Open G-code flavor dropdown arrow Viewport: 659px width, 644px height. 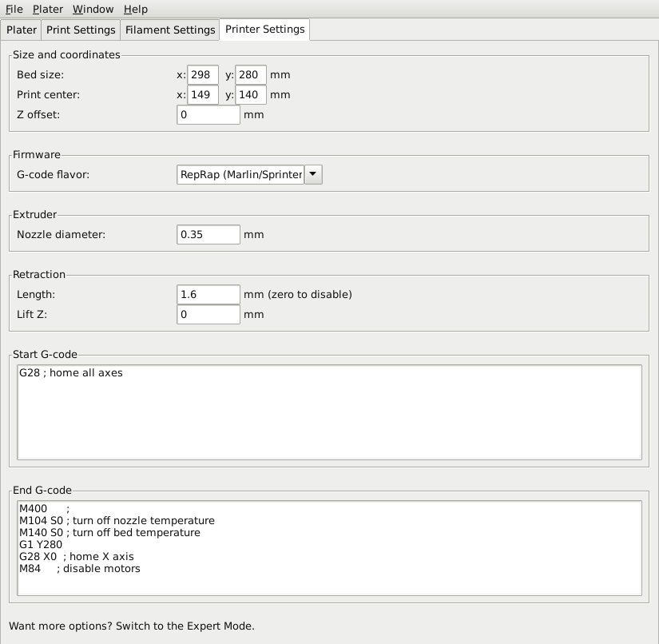[x=313, y=174]
